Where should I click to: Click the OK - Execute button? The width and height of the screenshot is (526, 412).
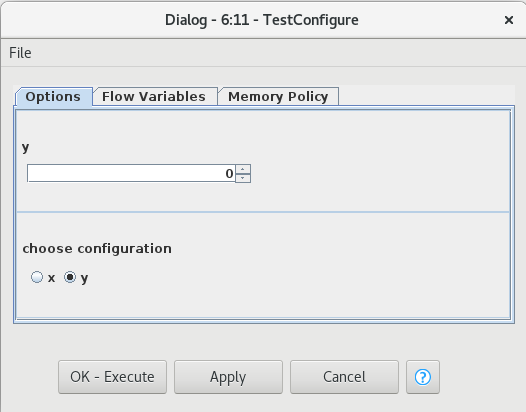[x=112, y=377]
